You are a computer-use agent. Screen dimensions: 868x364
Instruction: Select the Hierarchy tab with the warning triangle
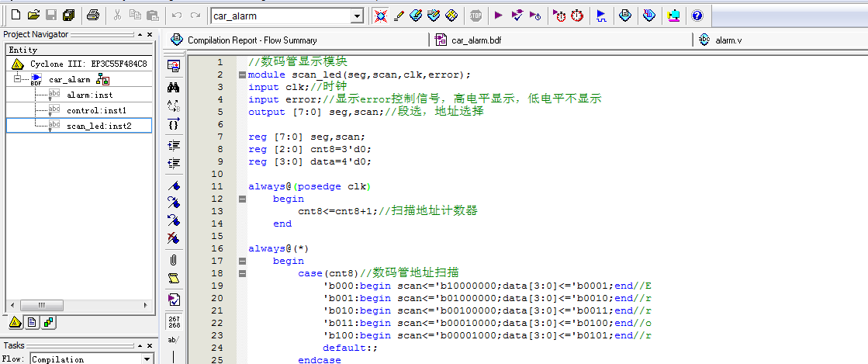point(16,322)
